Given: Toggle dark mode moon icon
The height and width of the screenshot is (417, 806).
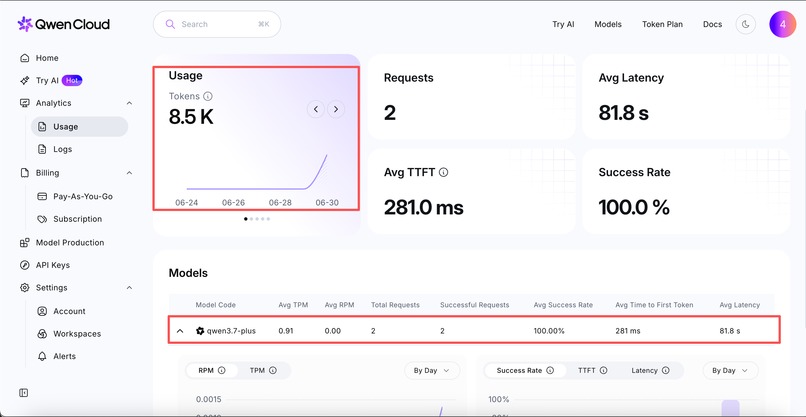Looking at the screenshot, I should (745, 24).
